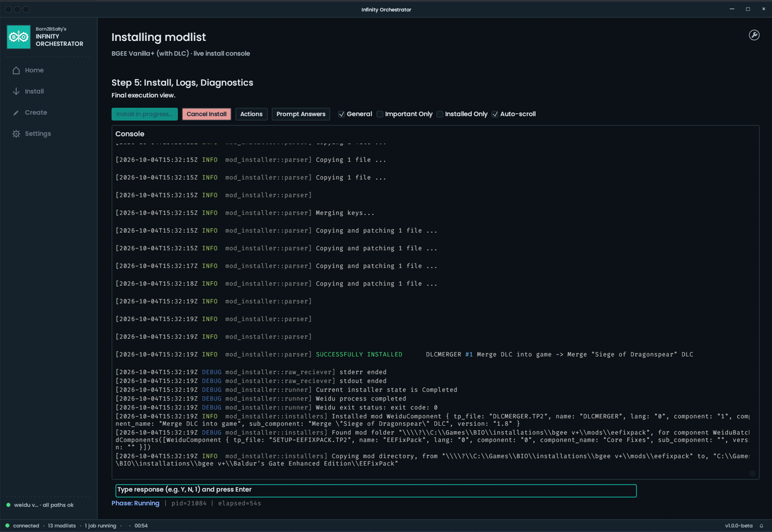Toggle the General log filter checkbox
Image resolution: width=772 pixels, height=532 pixels.
click(341, 114)
